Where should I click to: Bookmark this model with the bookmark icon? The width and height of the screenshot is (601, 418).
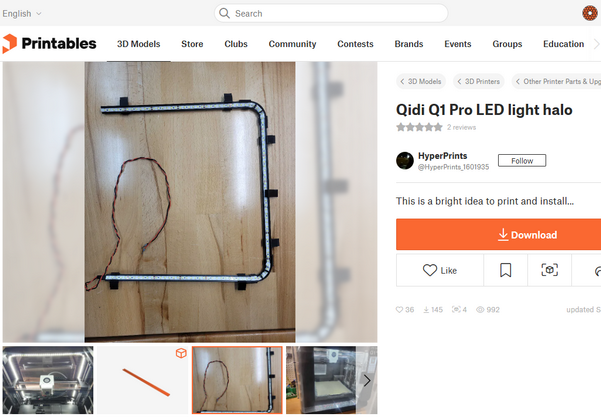(x=506, y=270)
